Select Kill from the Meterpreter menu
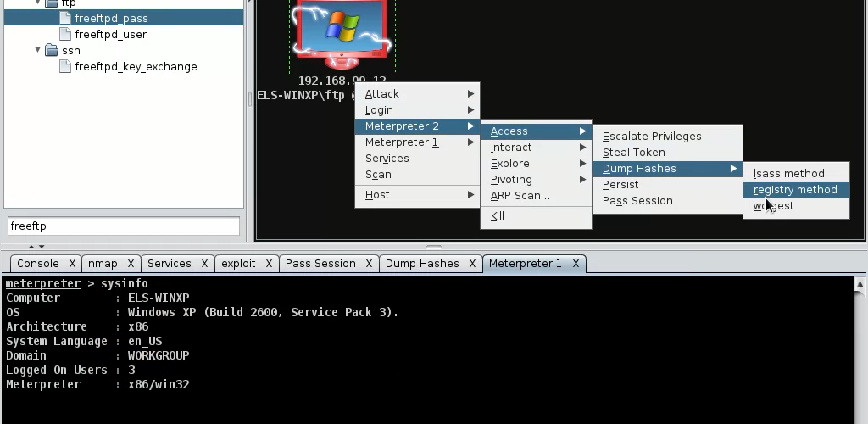This screenshot has width=868, height=424. click(x=498, y=216)
